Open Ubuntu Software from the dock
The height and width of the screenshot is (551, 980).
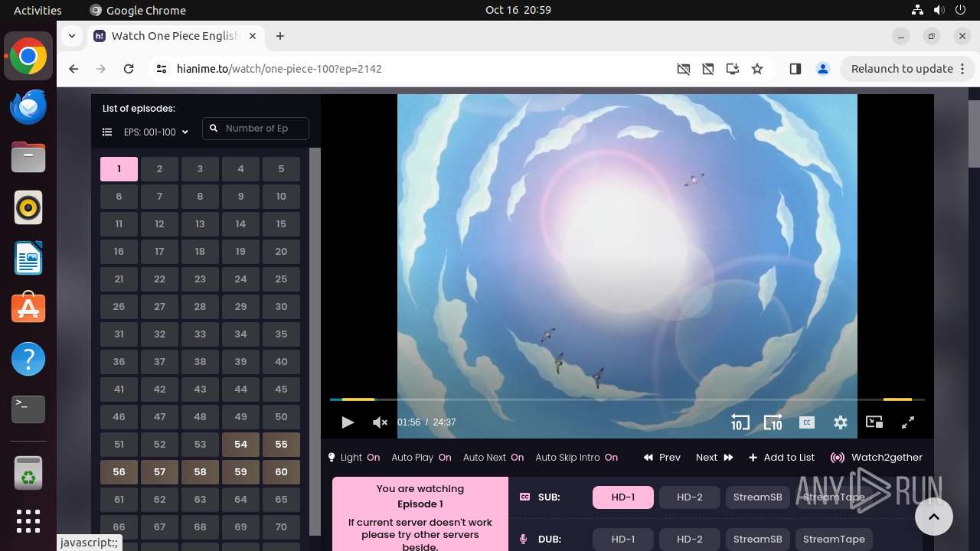pos(28,309)
